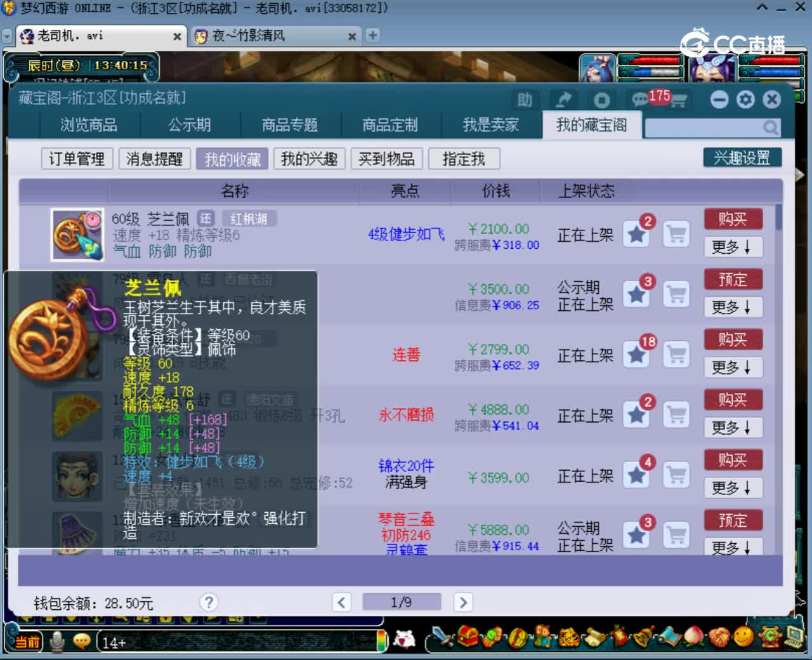Click the 还 tag on 芝兰佩 row
812x660 pixels.
point(206,218)
